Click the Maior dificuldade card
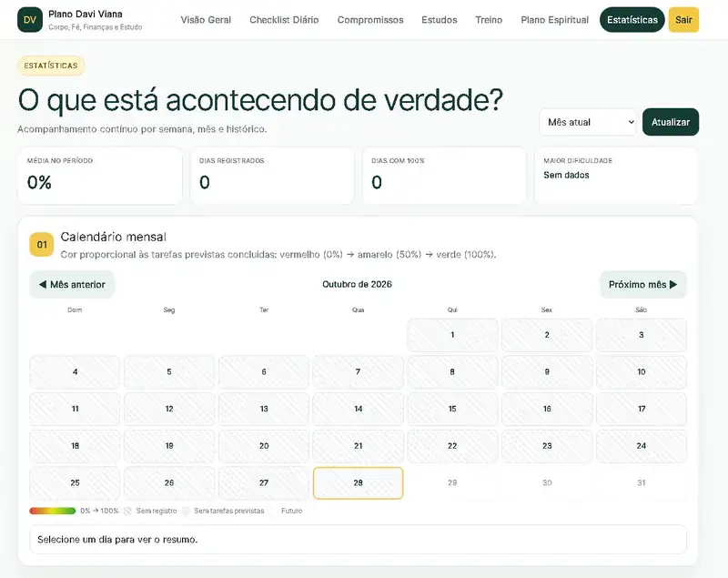Image resolution: width=728 pixels, height=578 pixels. 616,176
